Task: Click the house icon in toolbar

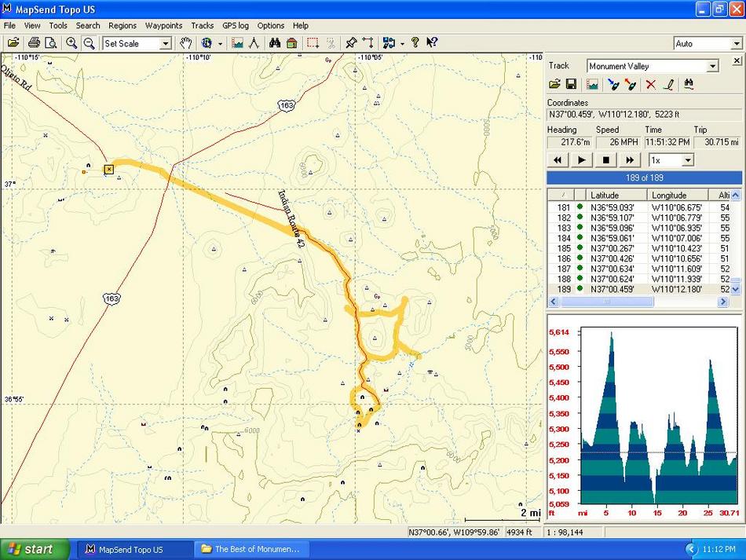Action: tap(292, 43)
